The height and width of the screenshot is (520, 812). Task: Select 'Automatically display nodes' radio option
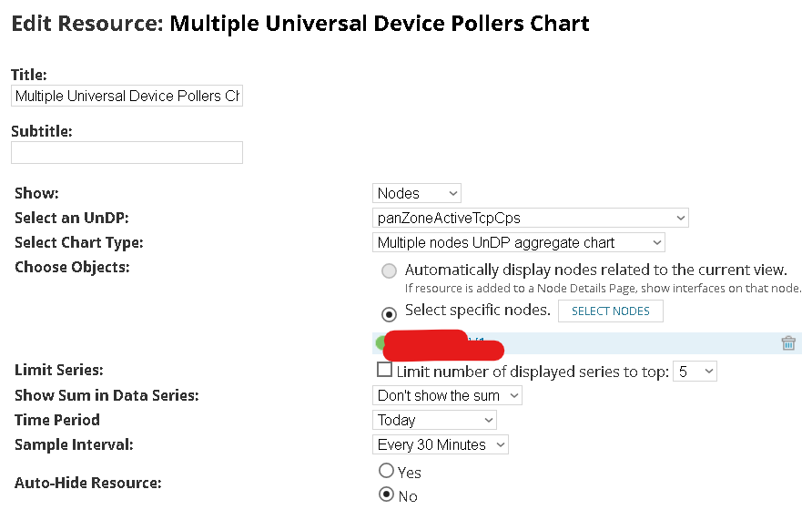pos(390,270)
